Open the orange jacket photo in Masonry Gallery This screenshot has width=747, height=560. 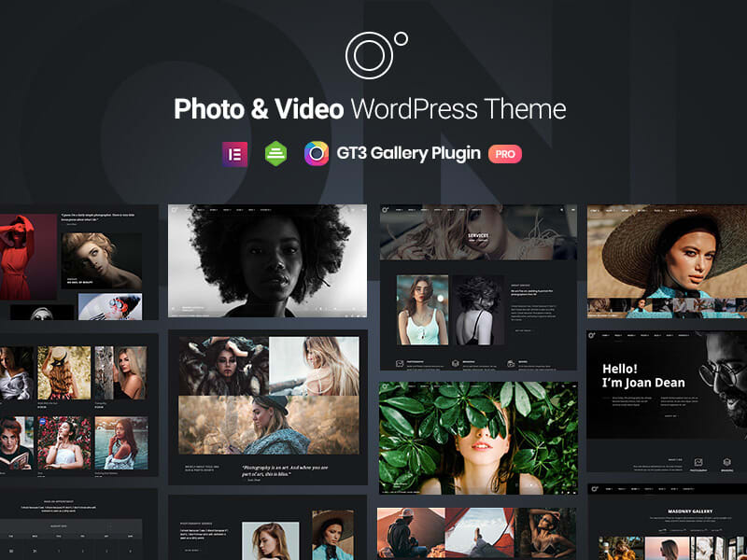(621, 549)
